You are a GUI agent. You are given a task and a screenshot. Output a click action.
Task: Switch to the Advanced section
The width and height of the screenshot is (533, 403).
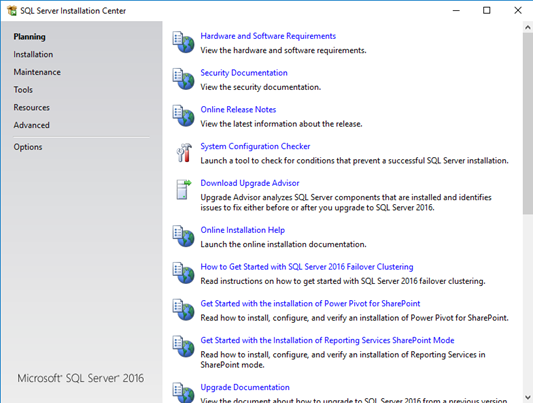pos(32,125)
